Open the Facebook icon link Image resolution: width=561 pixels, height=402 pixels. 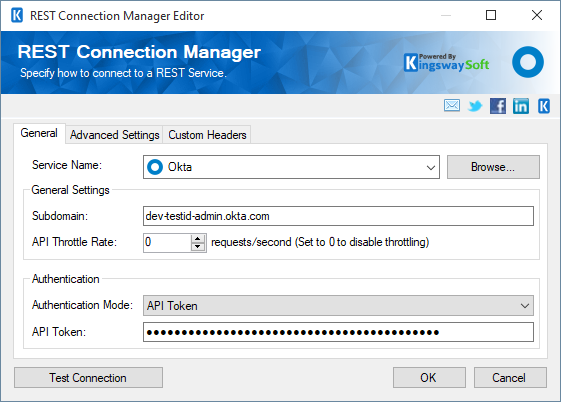[498, 106]
